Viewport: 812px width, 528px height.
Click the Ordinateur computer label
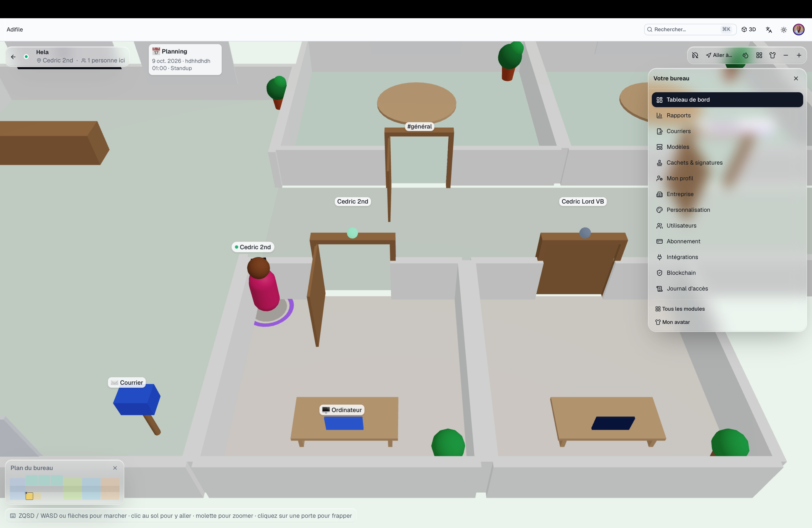click(342, 410)
